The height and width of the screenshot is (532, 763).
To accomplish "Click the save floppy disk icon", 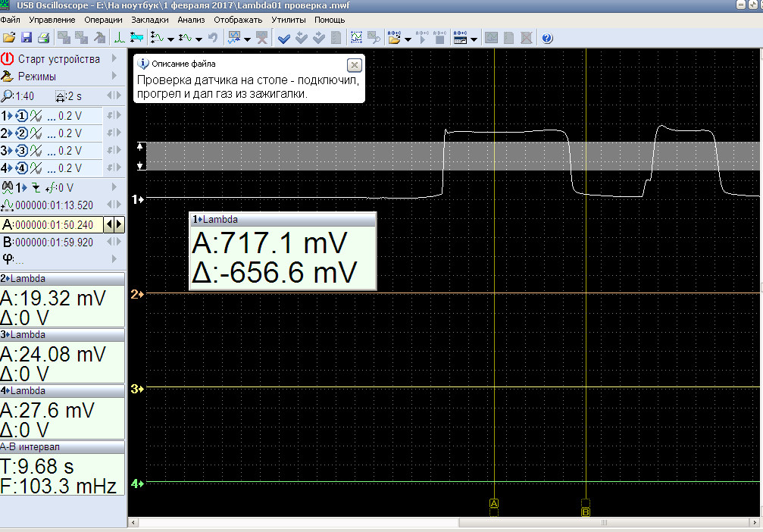I will [27, 37].
